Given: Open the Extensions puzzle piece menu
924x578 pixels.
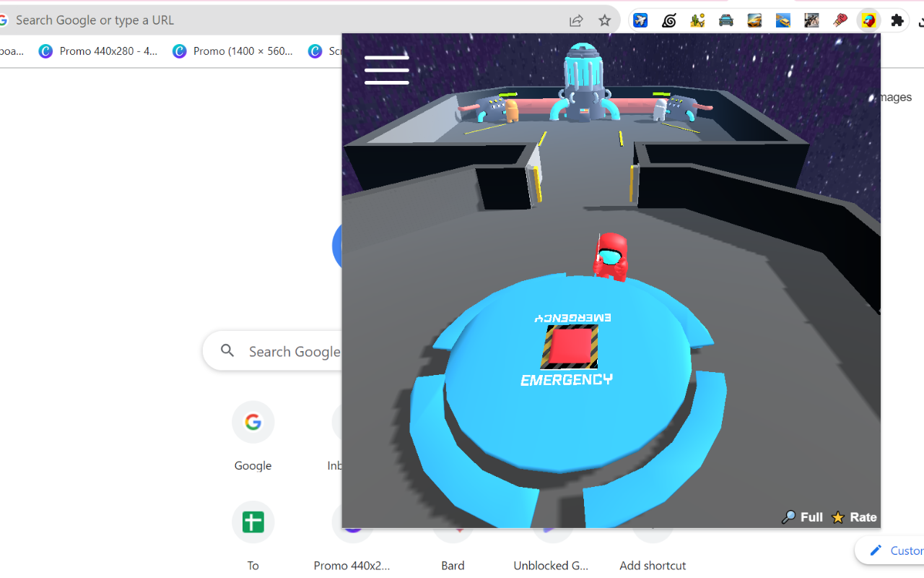Looking at the screenshot, I should [897, 20].
